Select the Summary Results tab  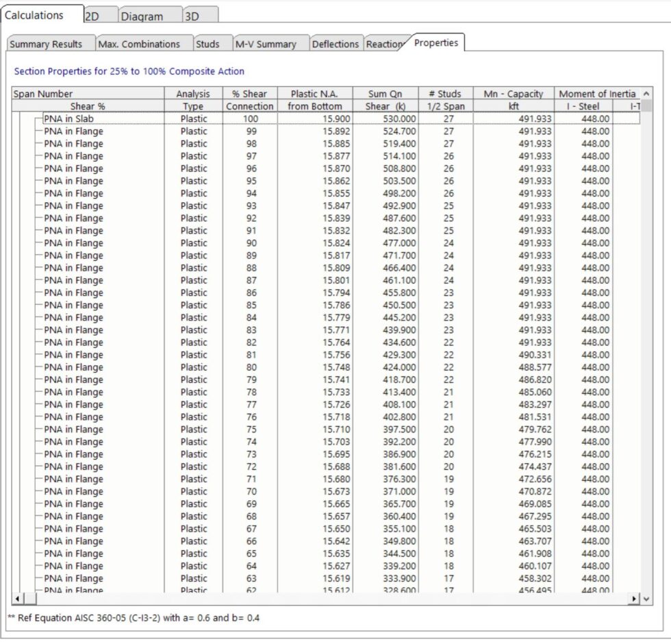click(46, 44)
